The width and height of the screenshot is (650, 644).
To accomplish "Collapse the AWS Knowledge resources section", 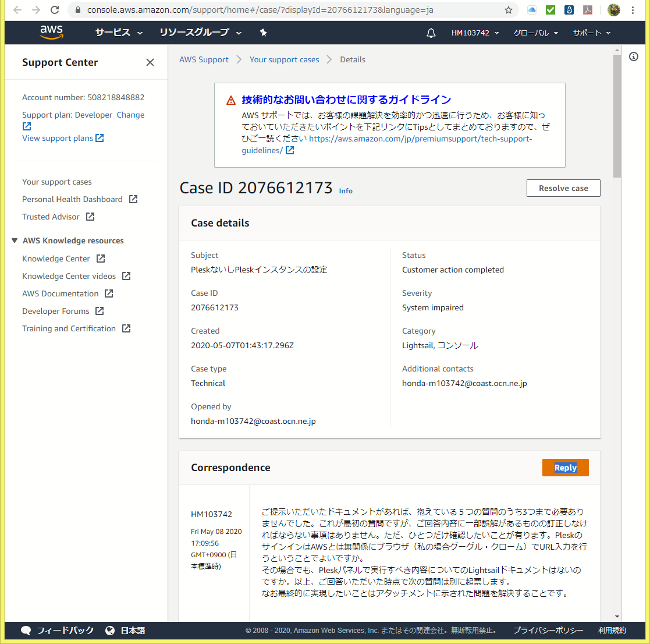I will [x=15, y=241].
